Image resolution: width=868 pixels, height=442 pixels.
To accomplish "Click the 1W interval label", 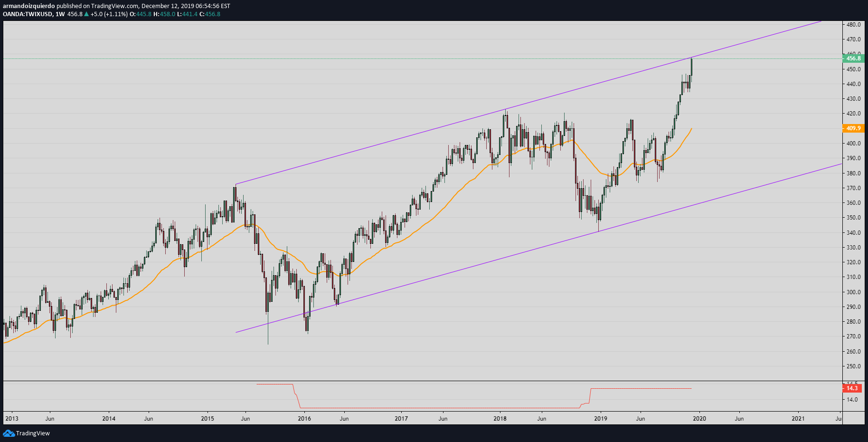I will 60,14.
